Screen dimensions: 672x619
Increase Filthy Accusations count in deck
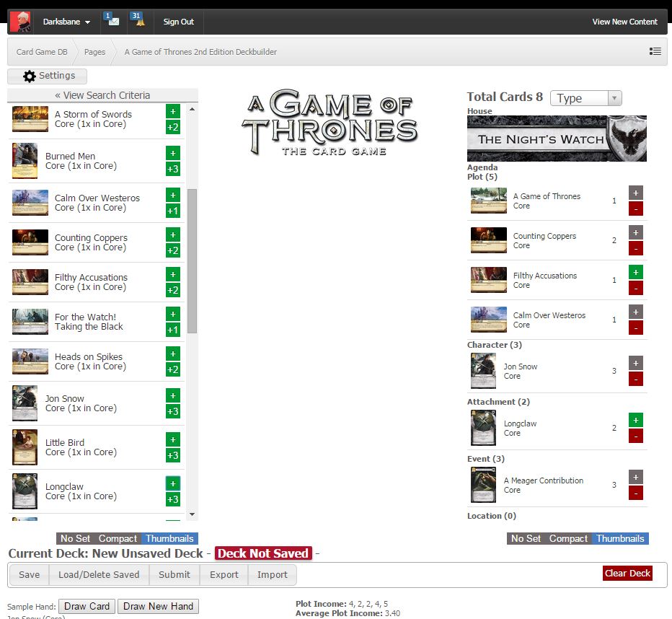tap(635, 272)
